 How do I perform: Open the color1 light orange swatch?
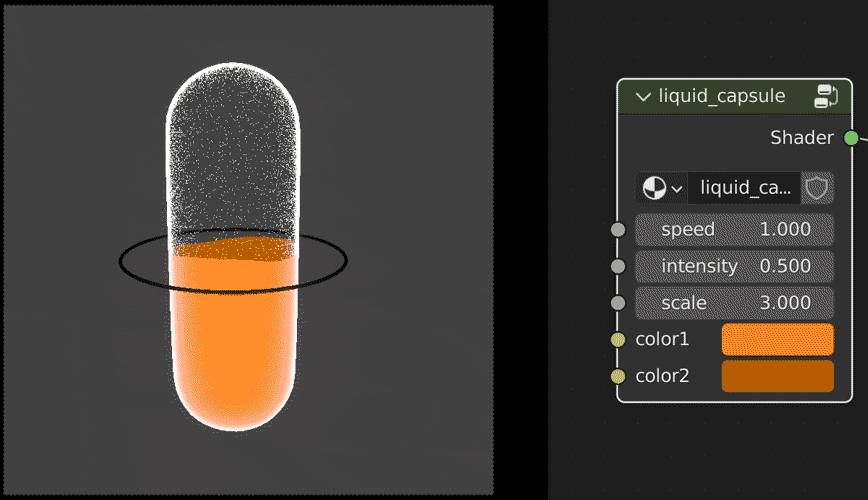pyautogui.click(x=778, y=339)
